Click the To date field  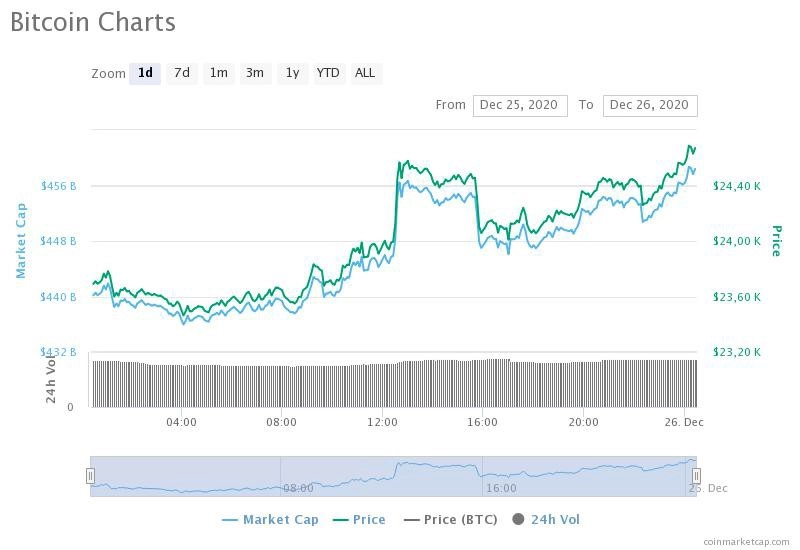(649, 105)
